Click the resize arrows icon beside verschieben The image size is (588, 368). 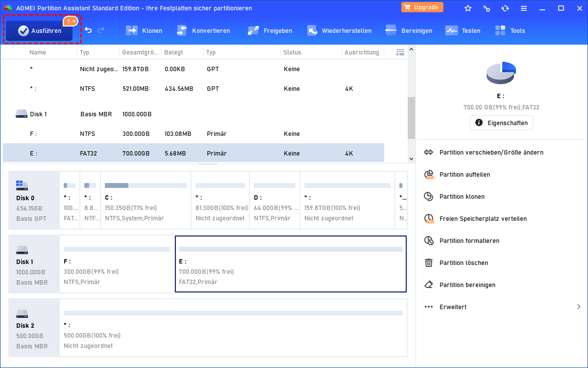(x=429, y=153)
